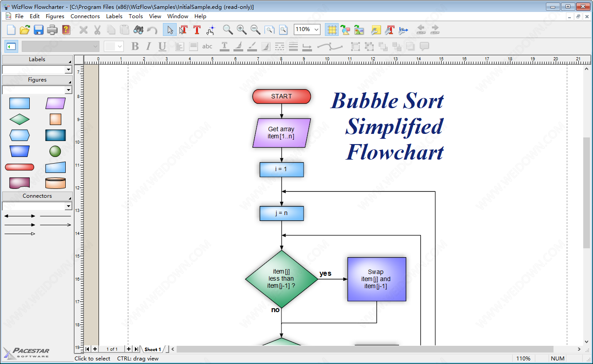
Task: Toggle Underline formatting
Action: click(x=162, y=46)
